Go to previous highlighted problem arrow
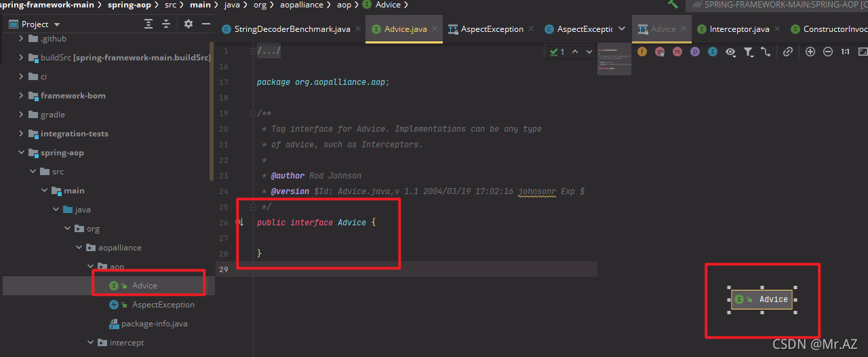 coord(575,52)
